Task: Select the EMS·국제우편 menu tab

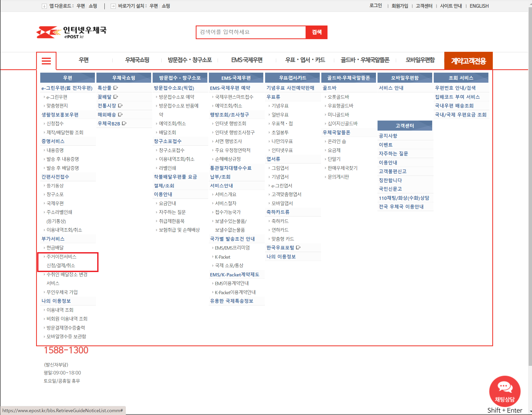Action: click(x=247, y=60)
